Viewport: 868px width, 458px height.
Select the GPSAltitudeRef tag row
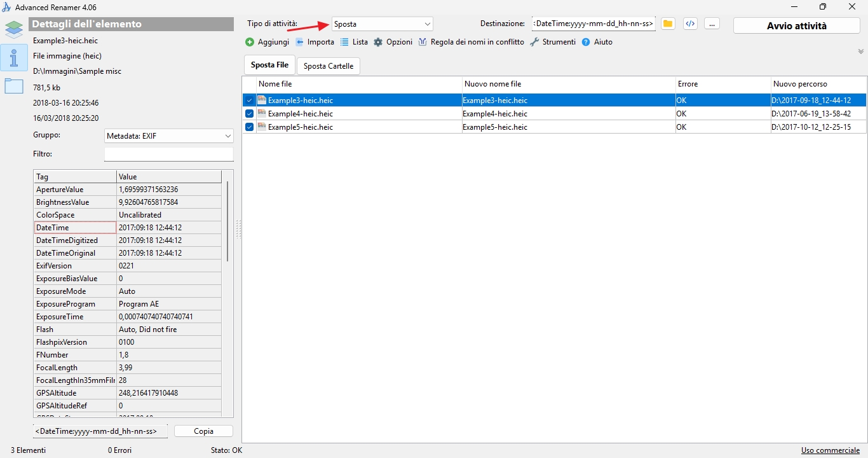point(128,406)
